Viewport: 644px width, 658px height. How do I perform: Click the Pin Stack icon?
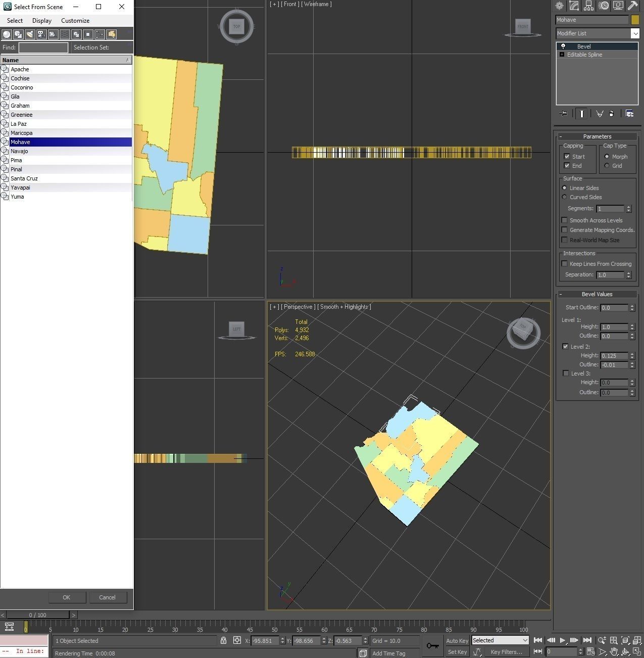pyautogui.click(x=564, y=114)
